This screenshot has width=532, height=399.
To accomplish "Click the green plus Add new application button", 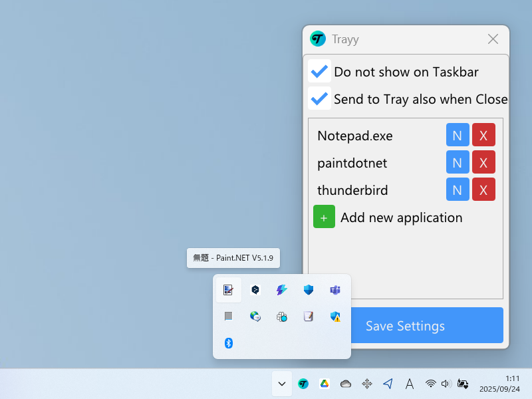I will [x=324, y=217].
